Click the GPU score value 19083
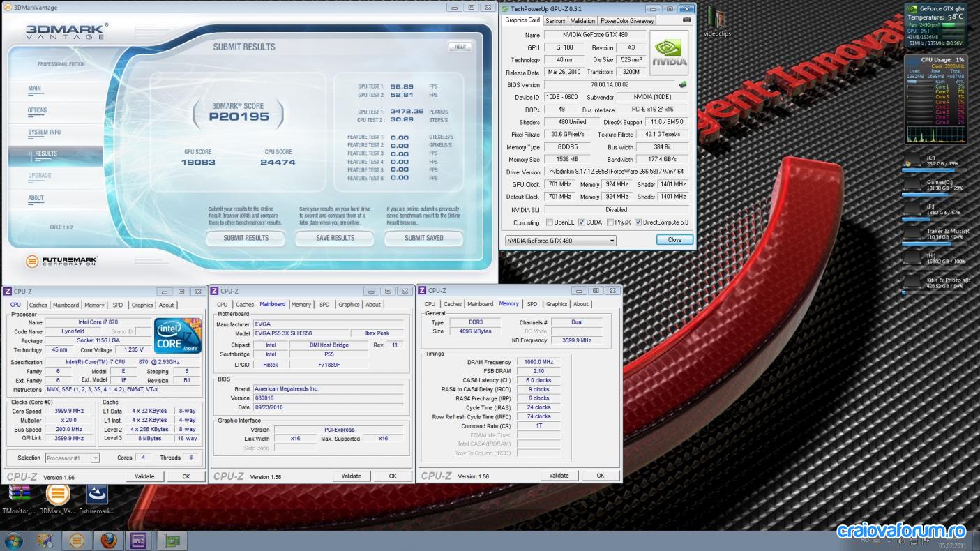The height and width of the screenshot is (551, 980). coord(198,162)
